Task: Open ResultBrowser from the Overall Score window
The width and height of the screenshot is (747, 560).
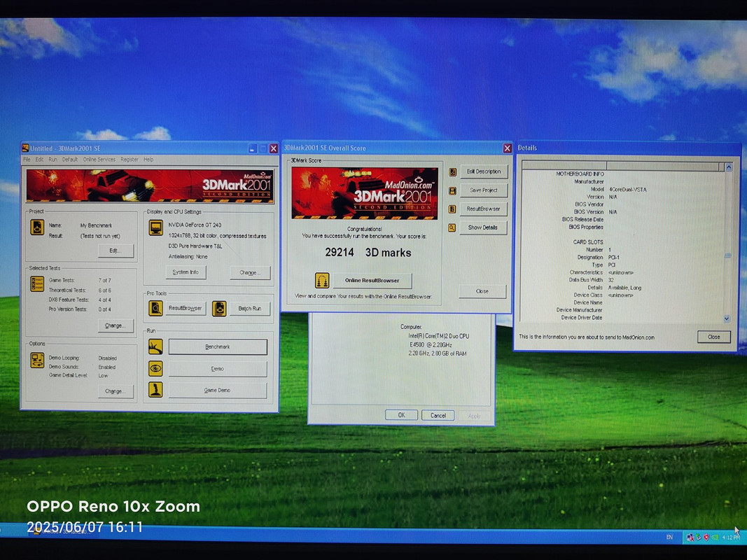Action: (x=484, y=209)
